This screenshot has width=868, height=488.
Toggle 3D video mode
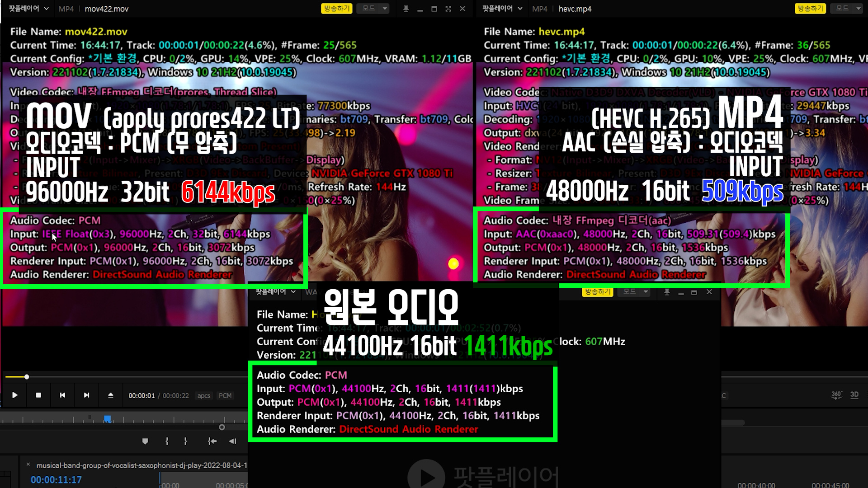coord(854,395)
